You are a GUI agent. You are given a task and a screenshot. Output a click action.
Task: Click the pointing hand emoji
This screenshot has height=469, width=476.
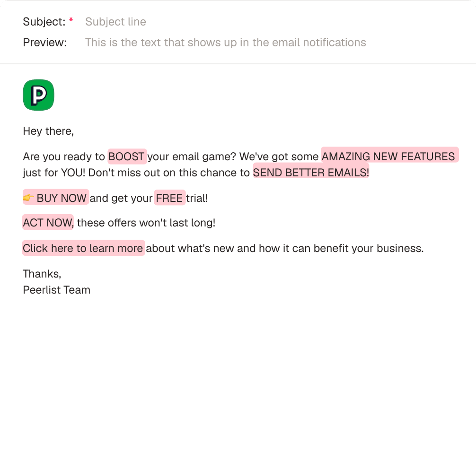[28, 198]
